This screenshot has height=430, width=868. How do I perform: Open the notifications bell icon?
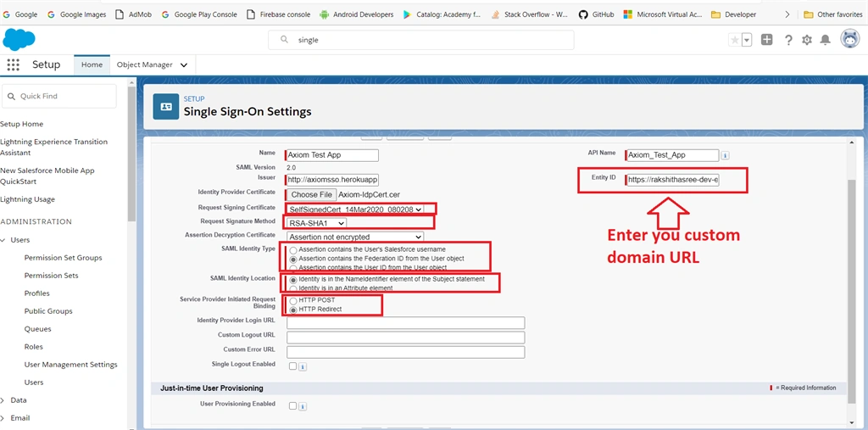pyautogui.click(x=825, y=40)
